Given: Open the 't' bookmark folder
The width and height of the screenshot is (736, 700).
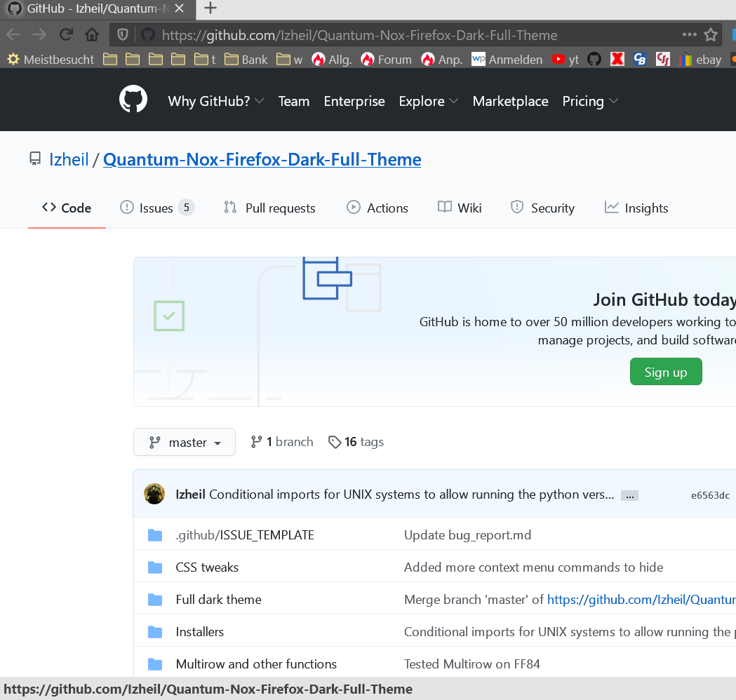Looking at the screenshot, I should (205, 60).
